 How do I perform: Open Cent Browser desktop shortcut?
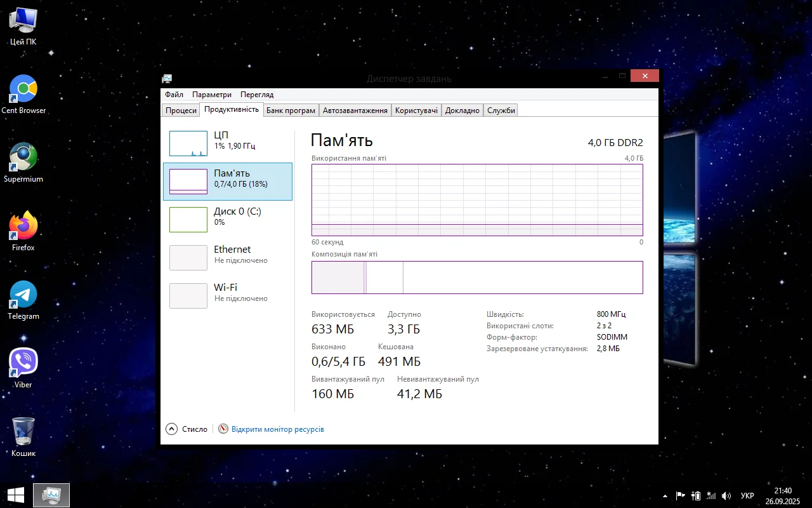23,90
